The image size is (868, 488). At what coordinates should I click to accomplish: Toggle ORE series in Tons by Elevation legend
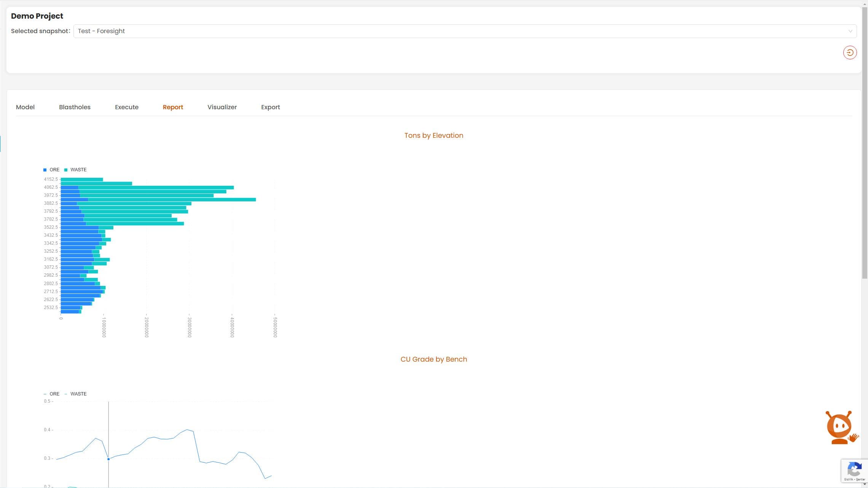point(51,170)
